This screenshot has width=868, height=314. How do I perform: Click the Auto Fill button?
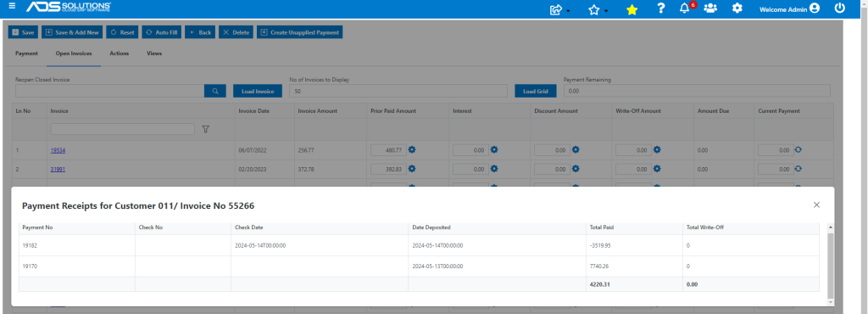point(162,32)
